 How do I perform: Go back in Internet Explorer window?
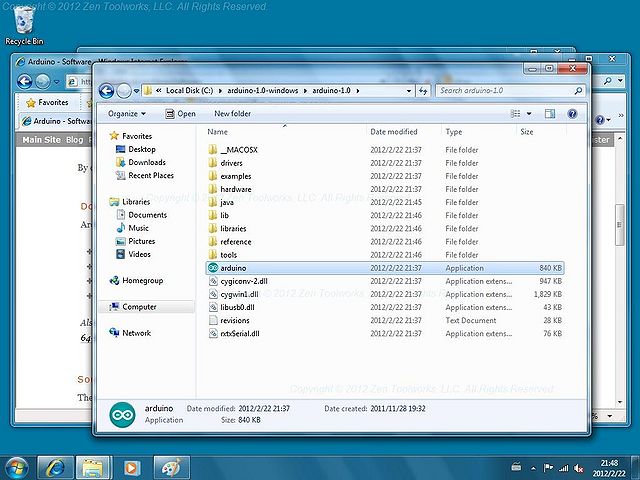click(25, 82)
